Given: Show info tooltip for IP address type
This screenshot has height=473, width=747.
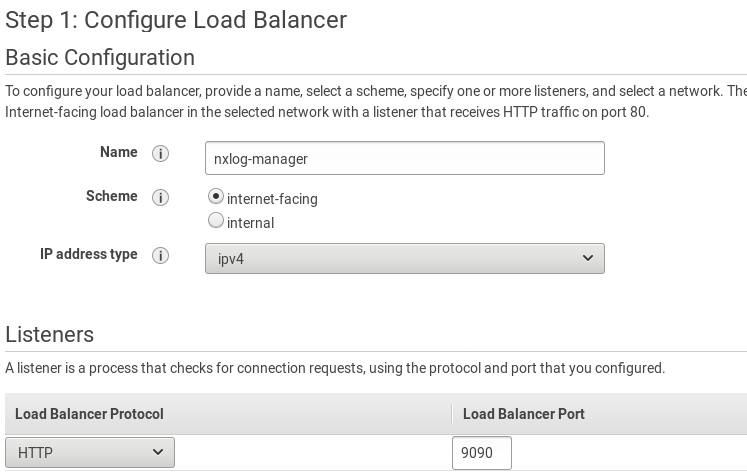Looking at the screenshot, I should [x=160, y=256].
